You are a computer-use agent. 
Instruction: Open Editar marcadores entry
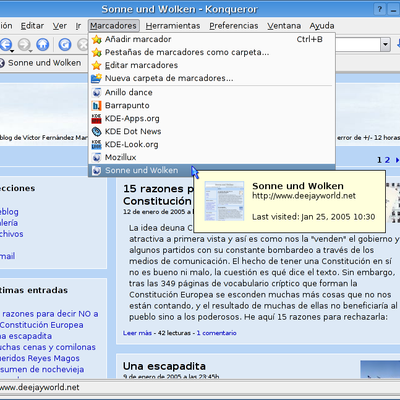212,65
